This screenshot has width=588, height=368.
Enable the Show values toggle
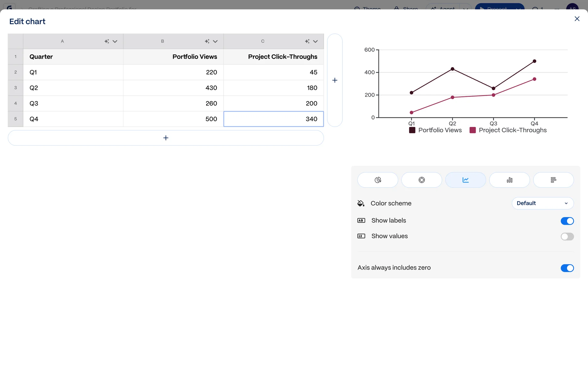[x=567, y=236]
